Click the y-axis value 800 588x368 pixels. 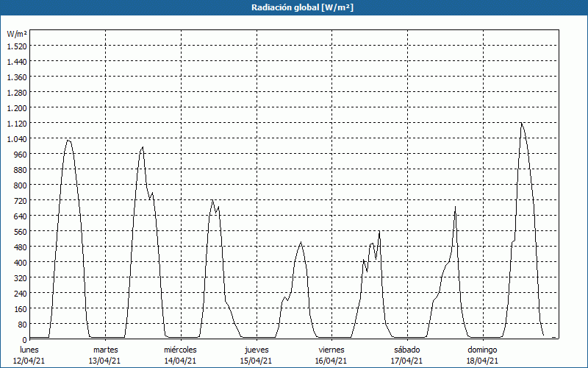coord(21,185)
